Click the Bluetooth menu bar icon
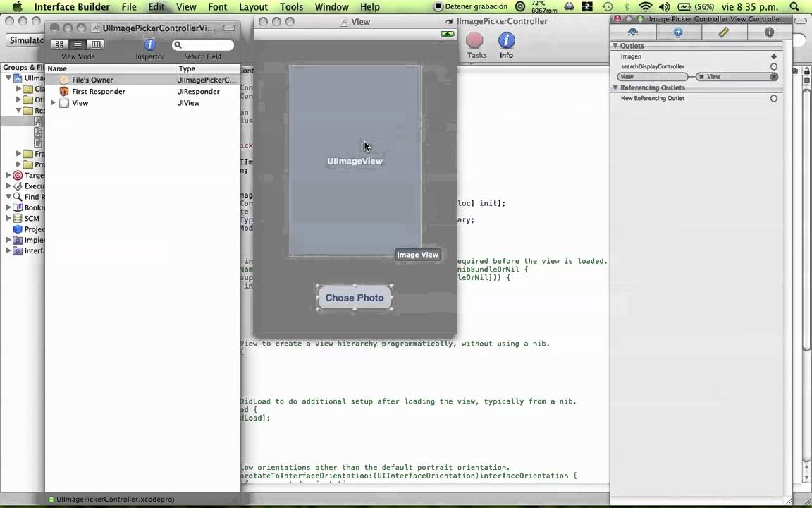This screenshot has width=812, height=508. point(627,7)
